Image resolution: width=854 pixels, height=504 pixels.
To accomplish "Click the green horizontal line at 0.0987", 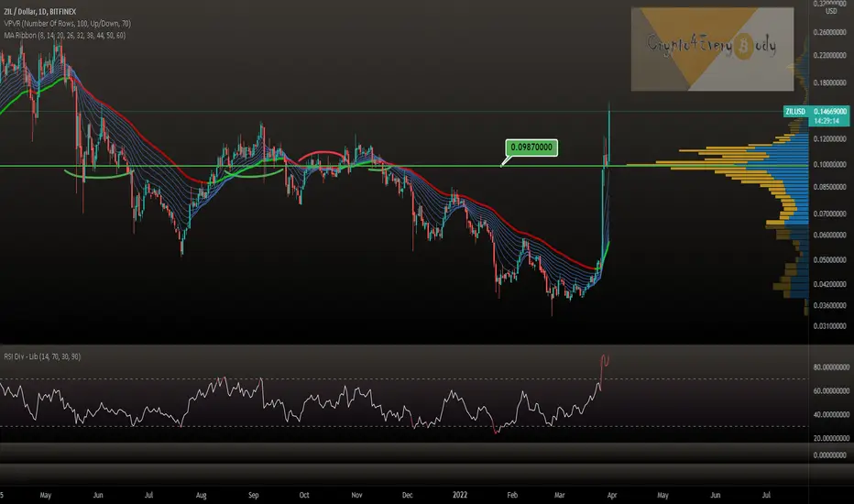I will [x=275, y=166].
